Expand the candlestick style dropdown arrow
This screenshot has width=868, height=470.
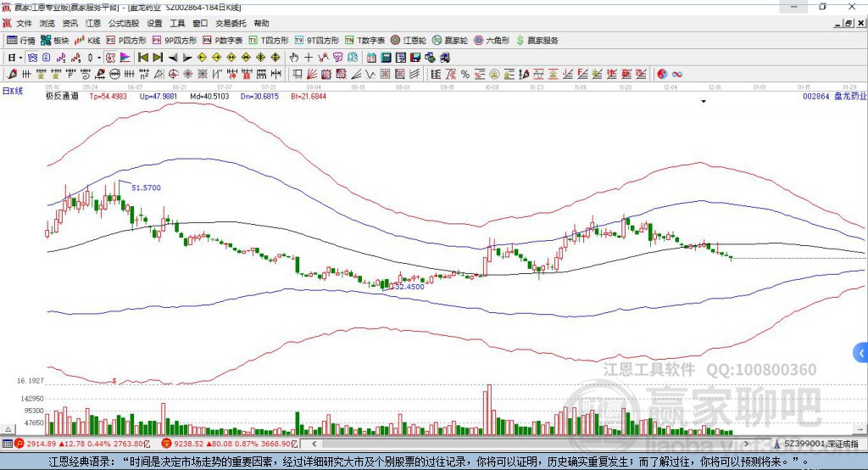click(x=99, y=58)
